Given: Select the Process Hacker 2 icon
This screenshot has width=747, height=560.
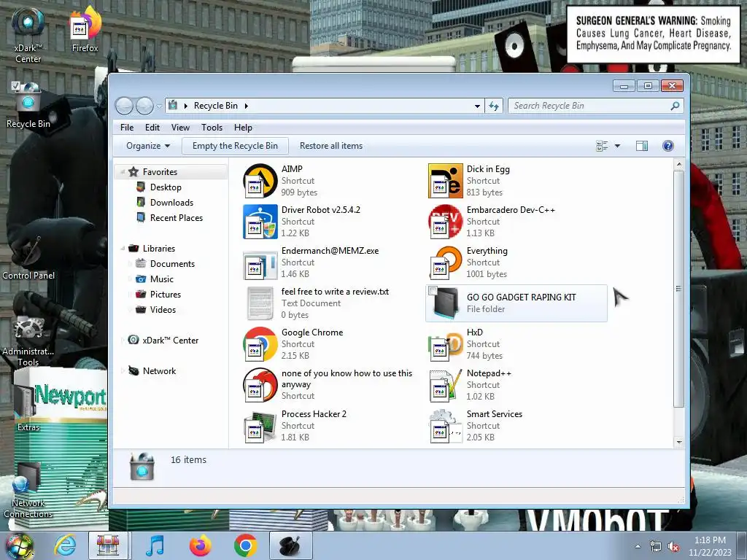Looking at the screenshot, I should pyautogui.click(x=260, y=426).
